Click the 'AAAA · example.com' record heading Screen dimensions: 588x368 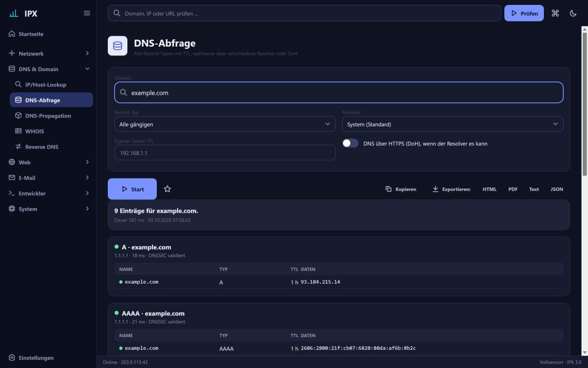pyautogui.click(x=153, y=313)
